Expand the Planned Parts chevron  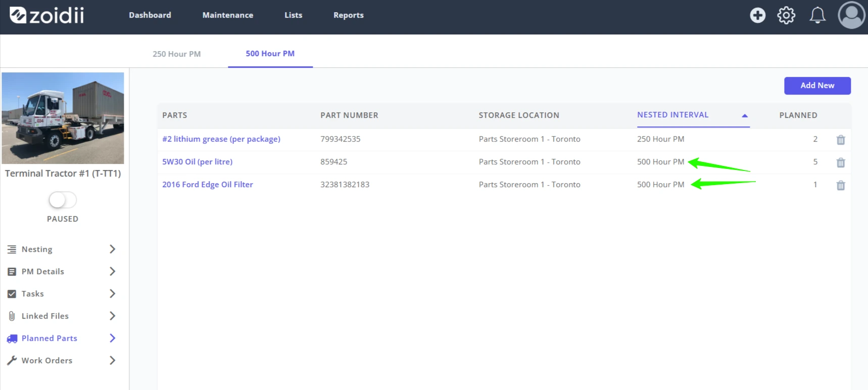(x=112, y=338)
